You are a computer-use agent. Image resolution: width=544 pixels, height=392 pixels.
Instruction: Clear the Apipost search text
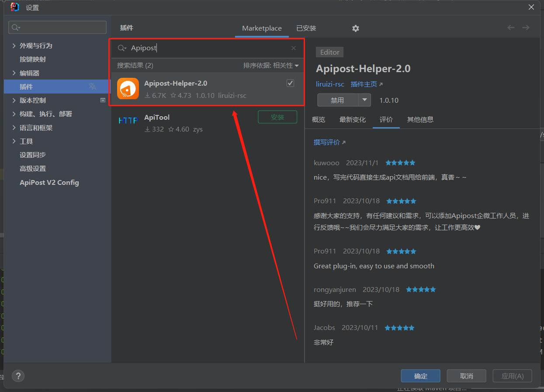pyautogui.click(x=294, y=48)
